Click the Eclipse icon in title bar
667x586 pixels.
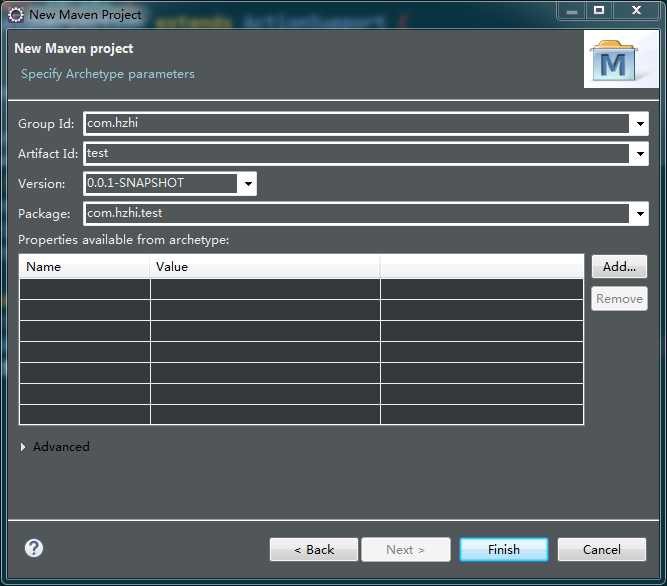click(16, 15)
